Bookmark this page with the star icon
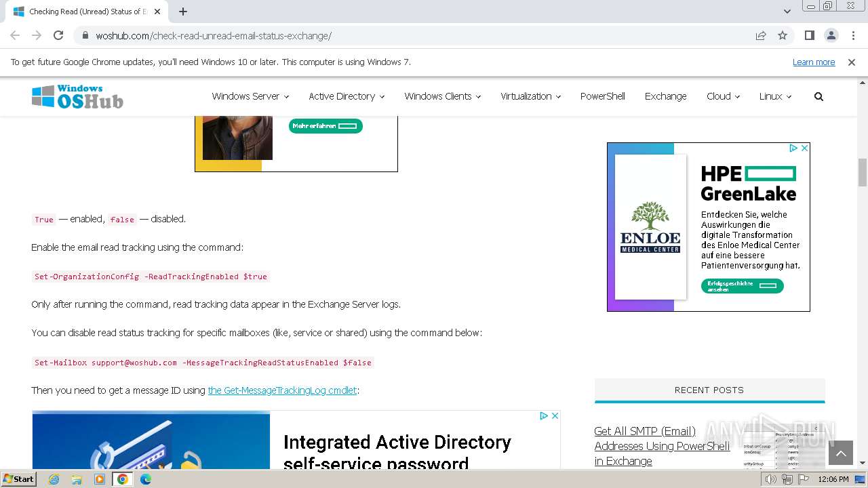868x488 pixels. 783,36
